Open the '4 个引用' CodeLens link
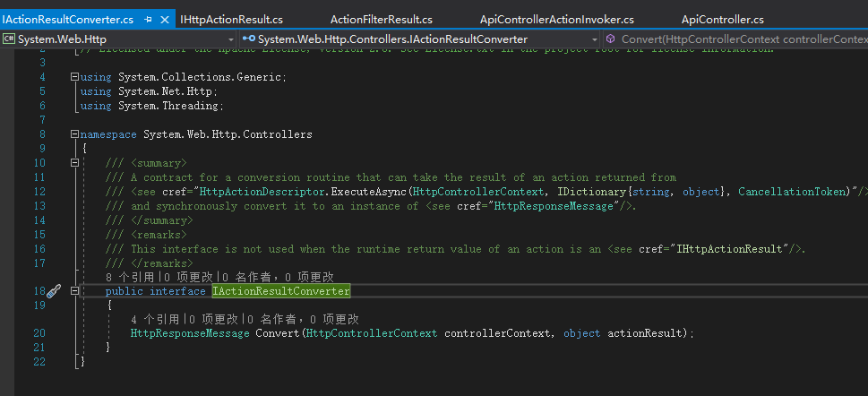Image resolution: width=868 pixels, height=396 pixels. [x=157, y=320]
